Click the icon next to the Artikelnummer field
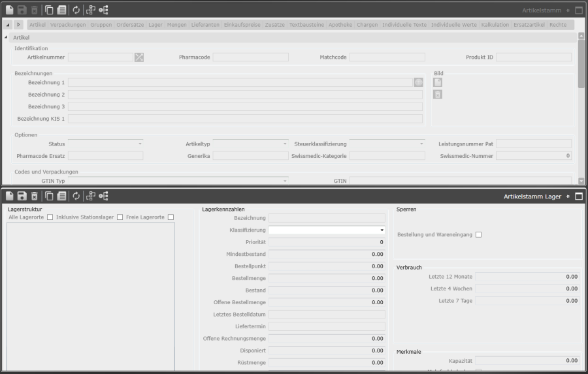This screenshot has width=588, height=374. [x=139, y=57]
